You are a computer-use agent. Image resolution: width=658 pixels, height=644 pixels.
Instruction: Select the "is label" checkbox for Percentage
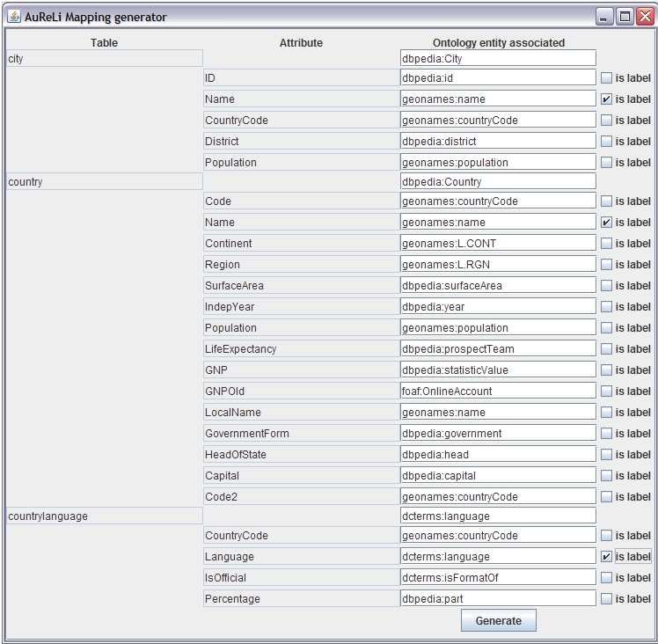coord(606,599)
